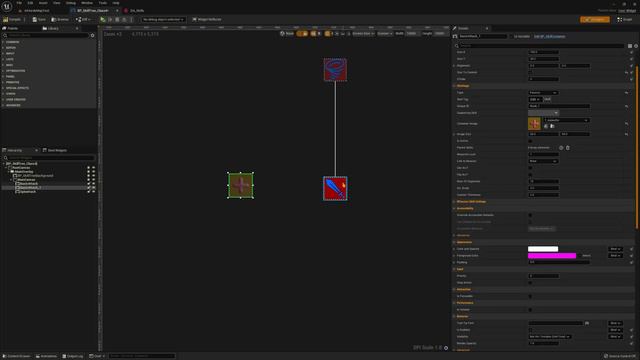This screenshot has width=640, height=360.
Task: Open the magenta Foreground Color swatch
Action: [552, 256]
